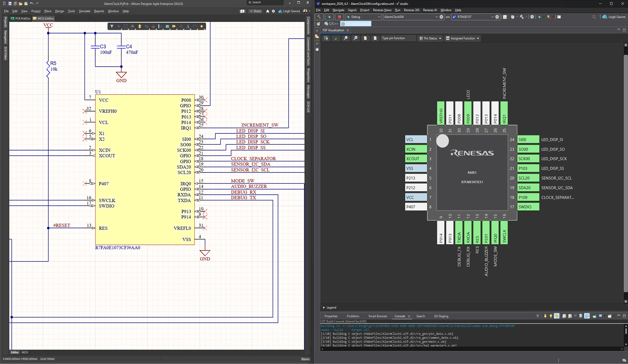Toggle Scroll Lock in the Console toolbar
Viewport: 628px width, 364px height.
[x=570, y=316]
